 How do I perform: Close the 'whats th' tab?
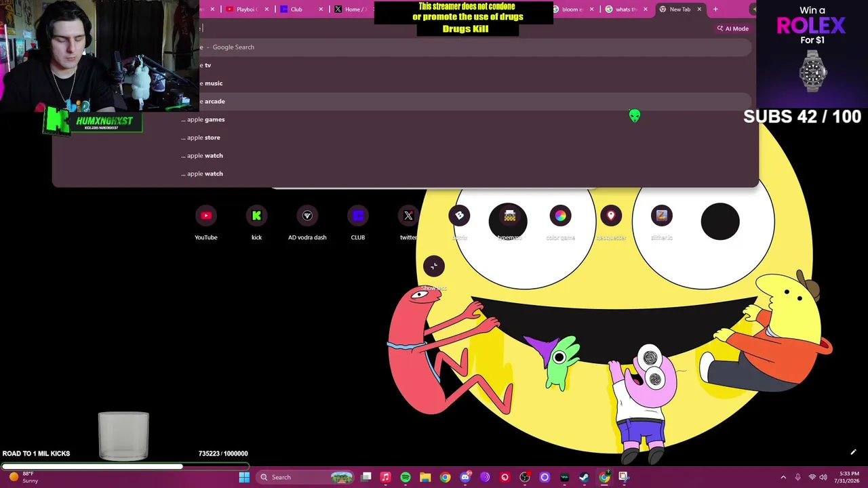[645, 9]
